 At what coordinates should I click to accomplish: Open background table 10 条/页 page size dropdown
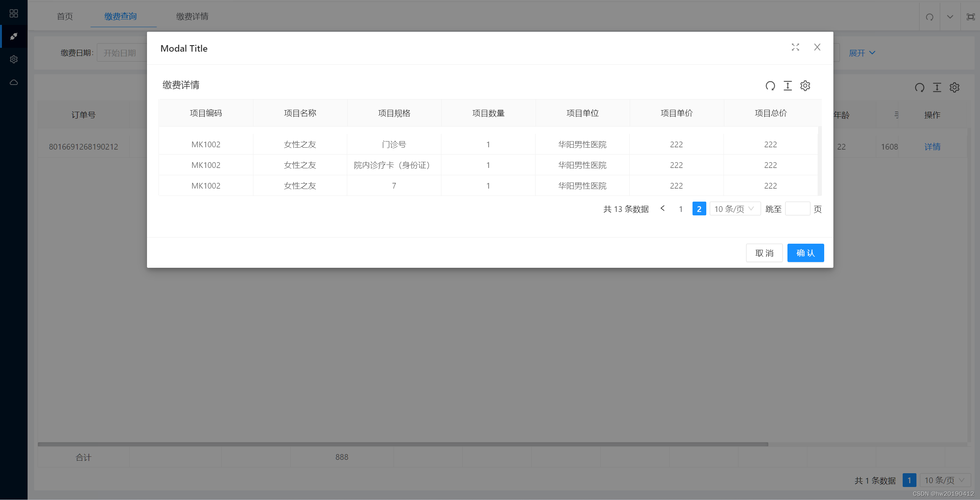tap(945, 480)
